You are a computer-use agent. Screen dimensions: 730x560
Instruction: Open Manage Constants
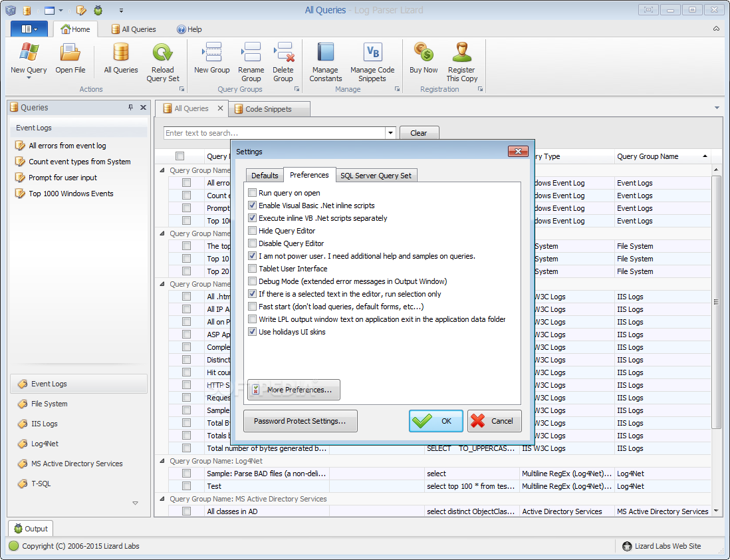tap(325, 63)
